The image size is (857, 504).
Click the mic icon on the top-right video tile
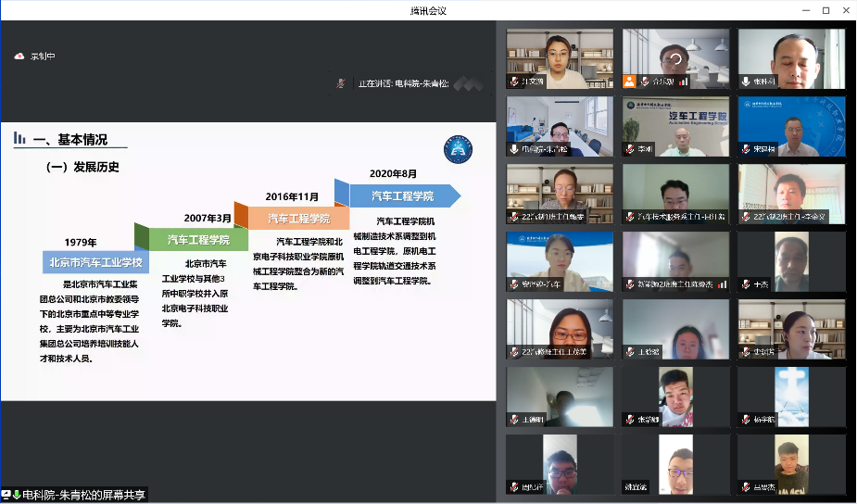point(745,82)
